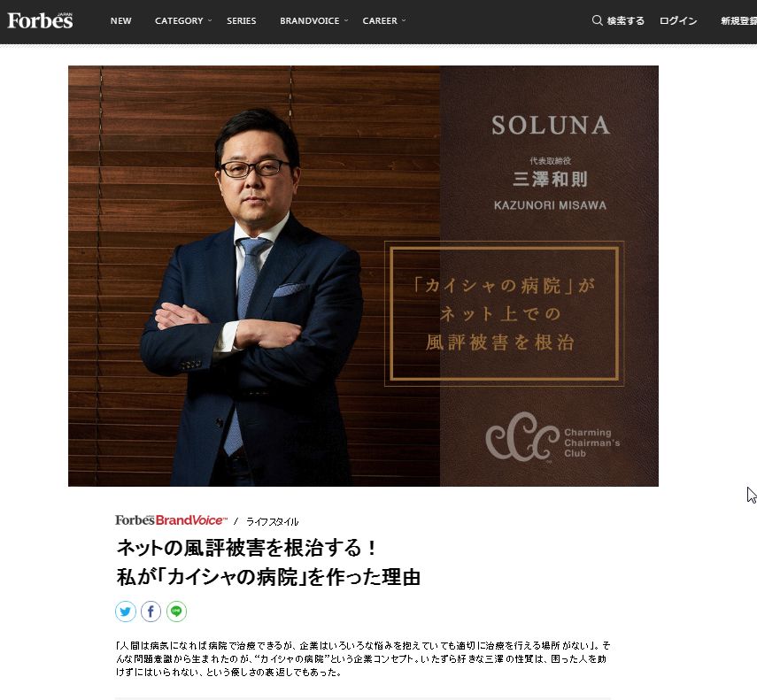The image size is (757, 700).
Task: Click the SOLUNA hero banner image
Action: pos(363,276)
